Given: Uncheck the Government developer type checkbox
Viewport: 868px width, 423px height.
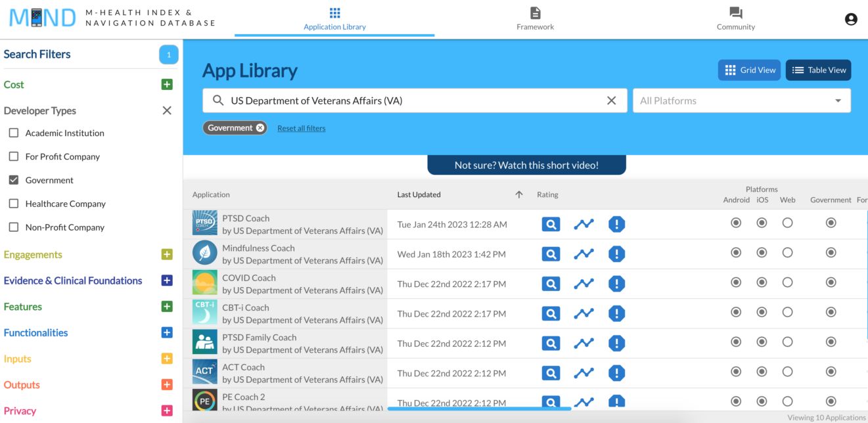Looking at the screenshot, I should click(14, 180).
